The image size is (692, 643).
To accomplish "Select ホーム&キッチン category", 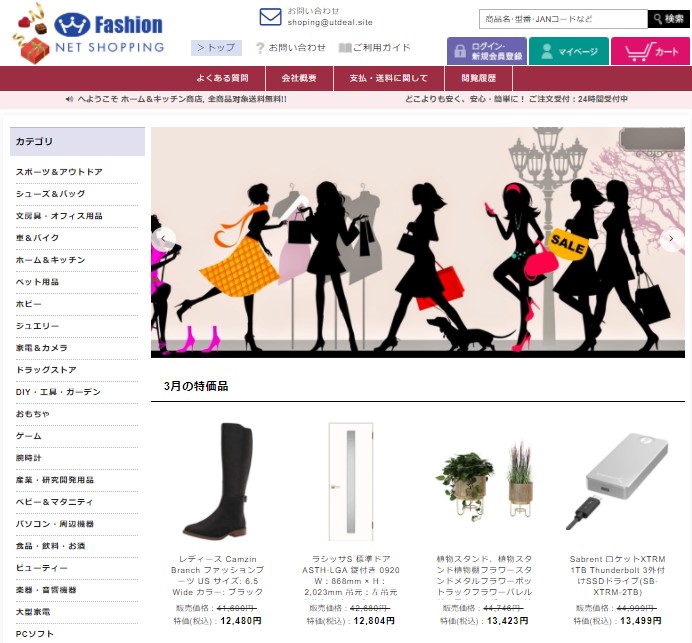I will point(50,260).
